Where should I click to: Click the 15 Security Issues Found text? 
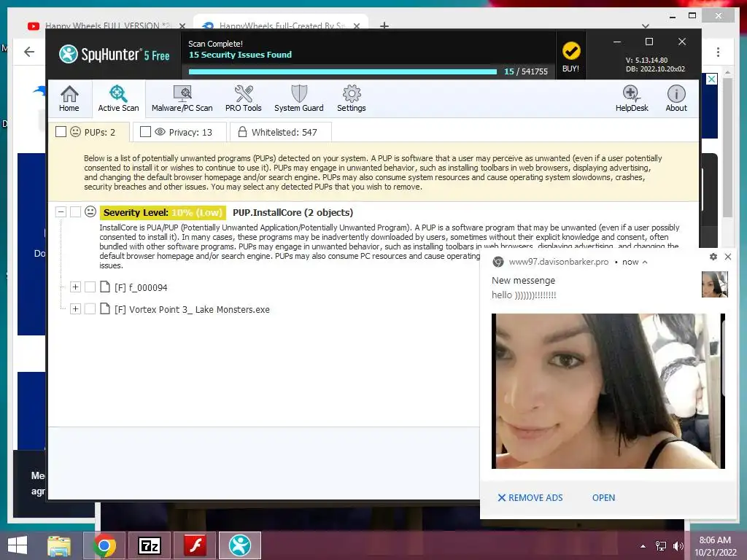[x=240, y=55]
